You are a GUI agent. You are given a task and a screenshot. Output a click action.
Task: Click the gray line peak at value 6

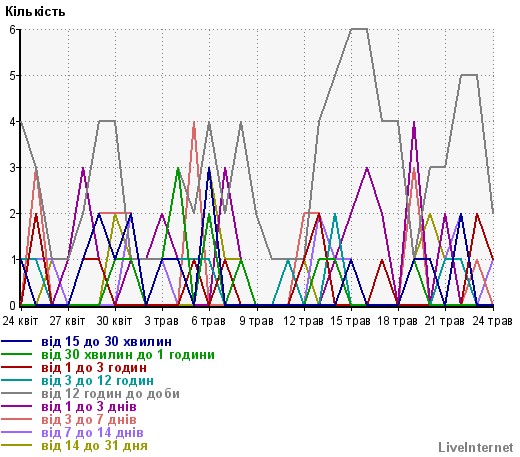[359, 29]
